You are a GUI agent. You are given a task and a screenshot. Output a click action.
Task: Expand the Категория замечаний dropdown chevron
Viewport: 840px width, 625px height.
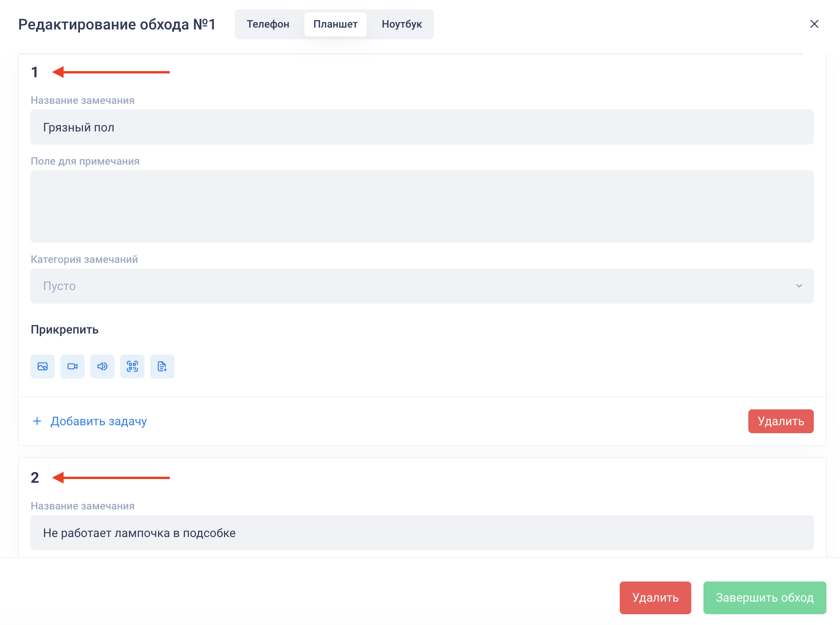799,286
